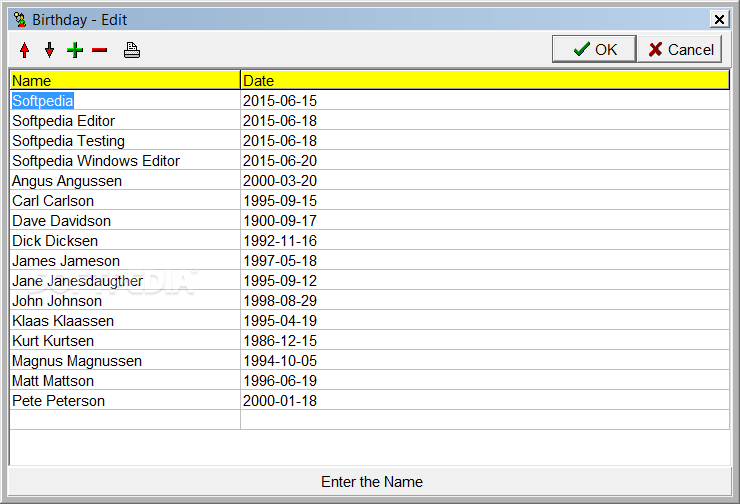The width and height of the screenshot is (740, 504).
Task: Click Softpedia Testing's date 2015-06-18
Action: tap(485, 141)
